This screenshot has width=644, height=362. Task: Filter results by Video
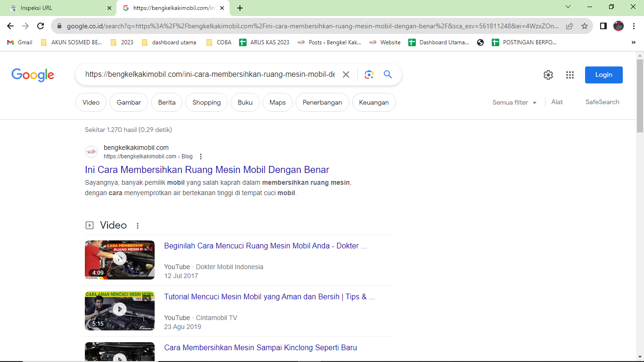coord(91,102)
